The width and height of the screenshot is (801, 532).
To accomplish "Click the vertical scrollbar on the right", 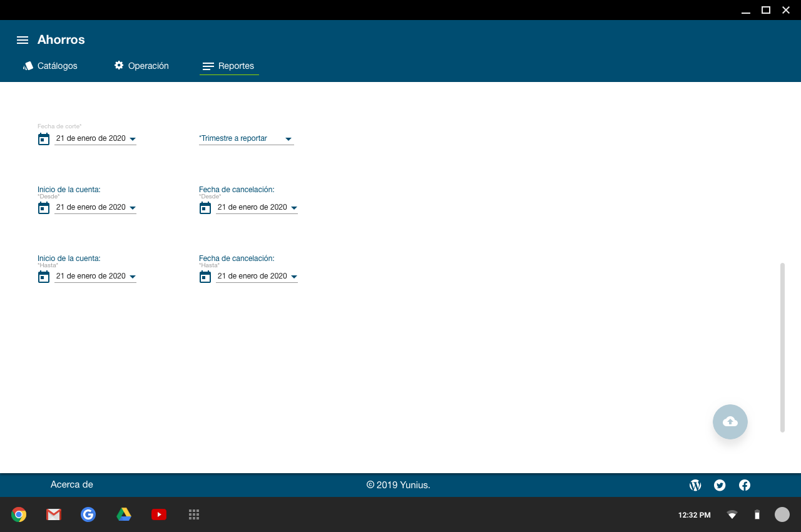I will (x=782, y=347).
